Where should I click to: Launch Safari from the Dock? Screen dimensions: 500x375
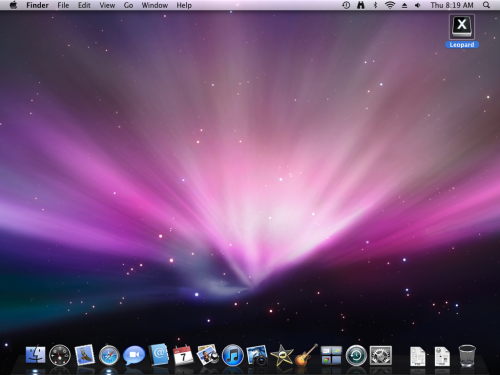(x=109, y=355)
